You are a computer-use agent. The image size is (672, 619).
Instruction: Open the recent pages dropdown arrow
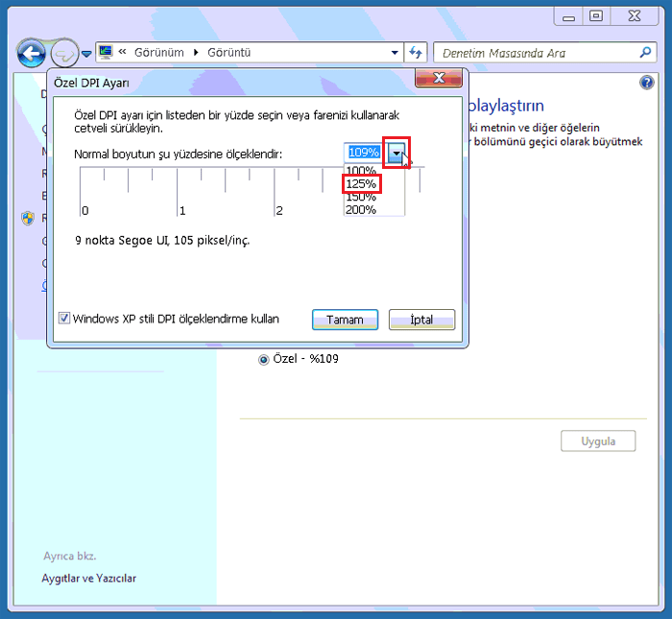86,54
